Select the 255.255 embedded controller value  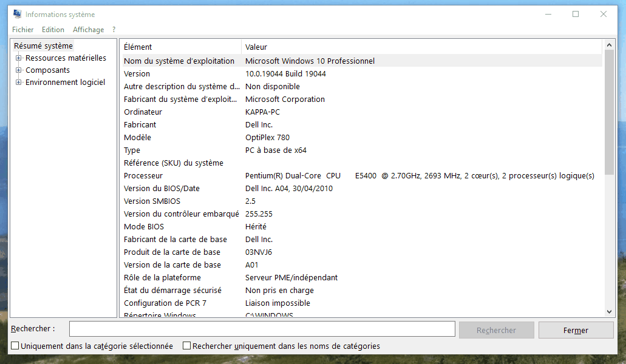259,214
